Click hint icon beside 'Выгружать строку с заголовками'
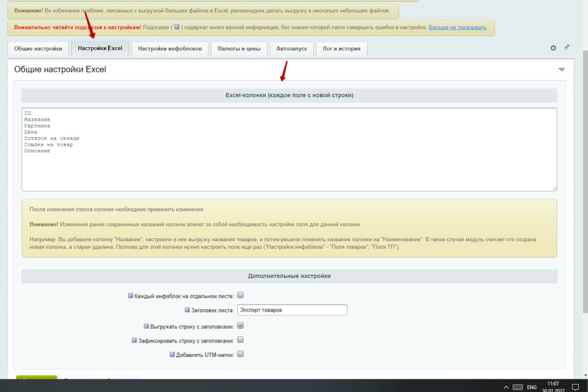This screenshot has height=392, width=588. [x=146, y=326]
